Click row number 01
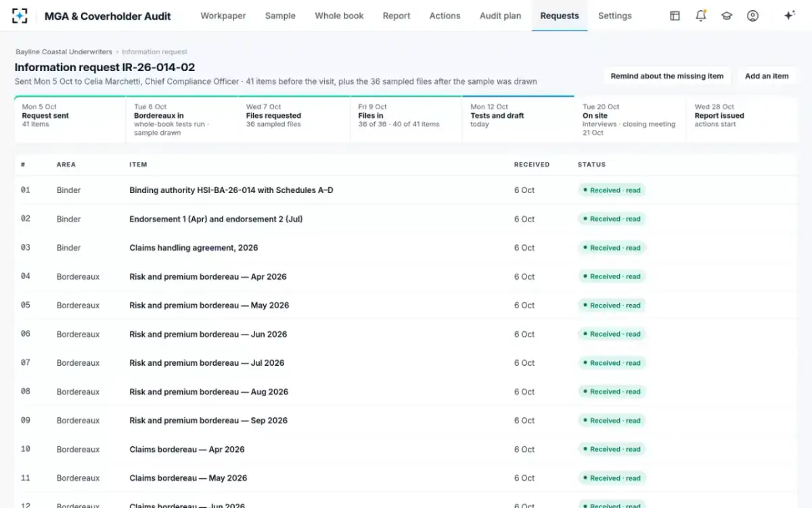The width and height of the screenshot is (812, 508). (x=26, y=190)
